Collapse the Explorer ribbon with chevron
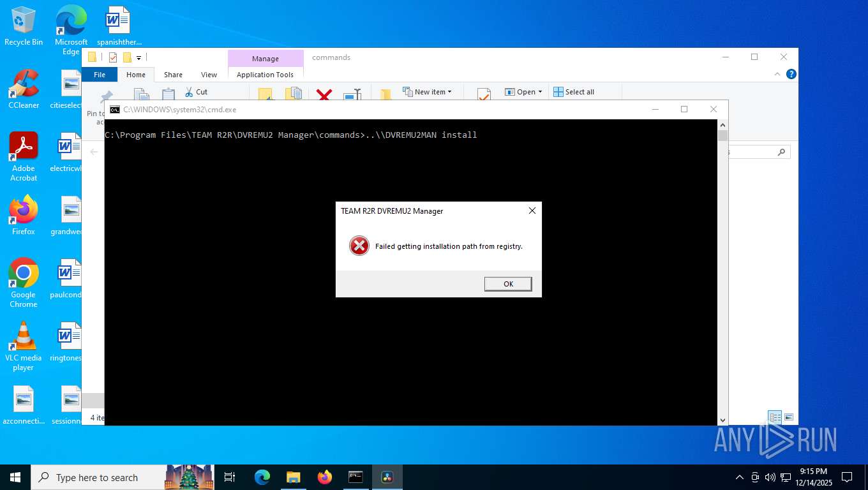Viewport: 868px width, 490px height. (x=777, y=74)
